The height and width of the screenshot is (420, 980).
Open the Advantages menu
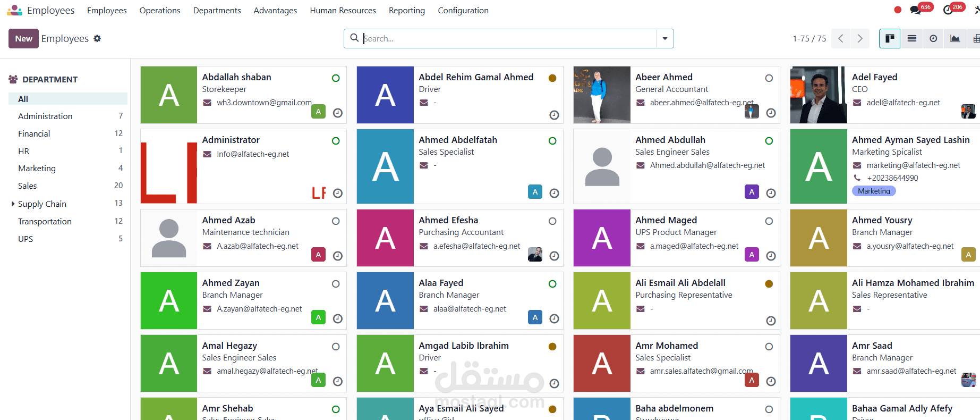275,10
